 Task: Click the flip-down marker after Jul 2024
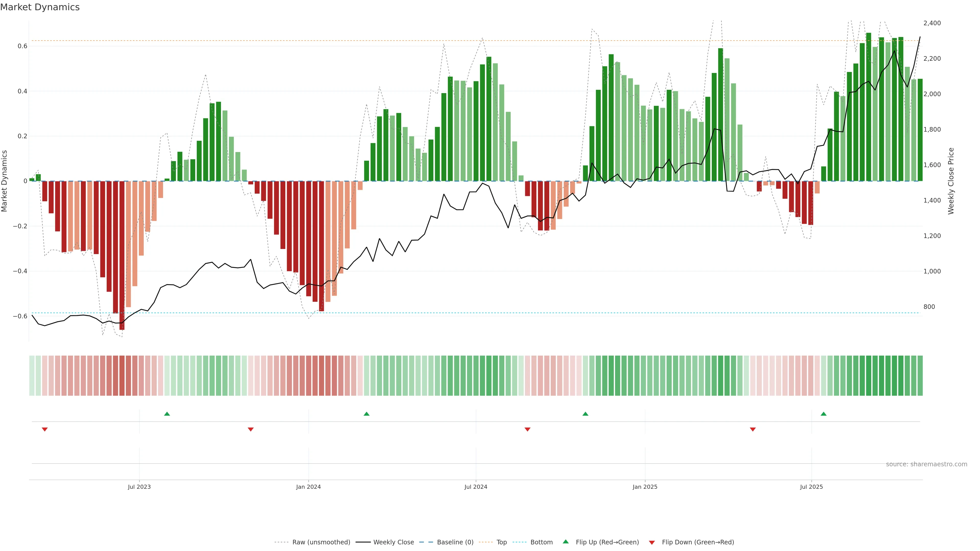527,429
